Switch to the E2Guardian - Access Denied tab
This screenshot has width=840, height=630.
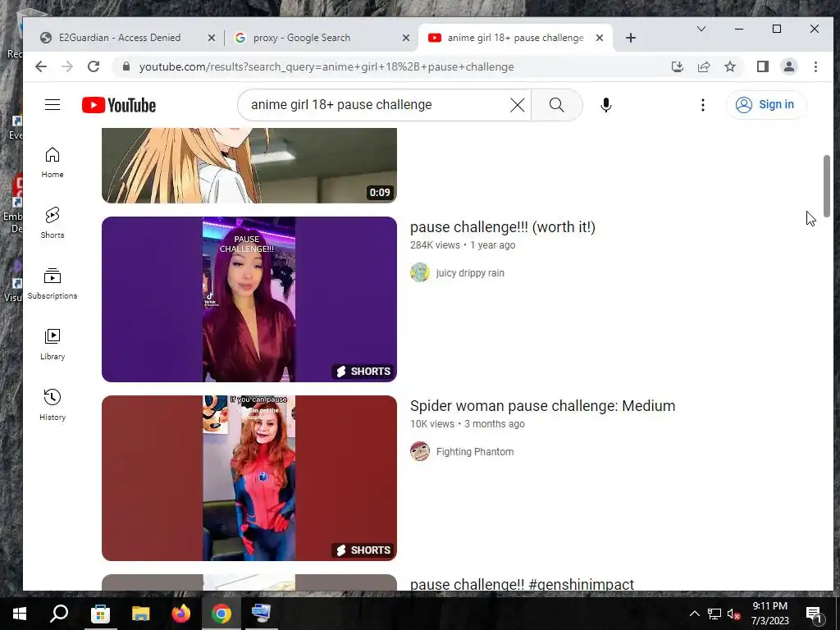coord(127,38)
